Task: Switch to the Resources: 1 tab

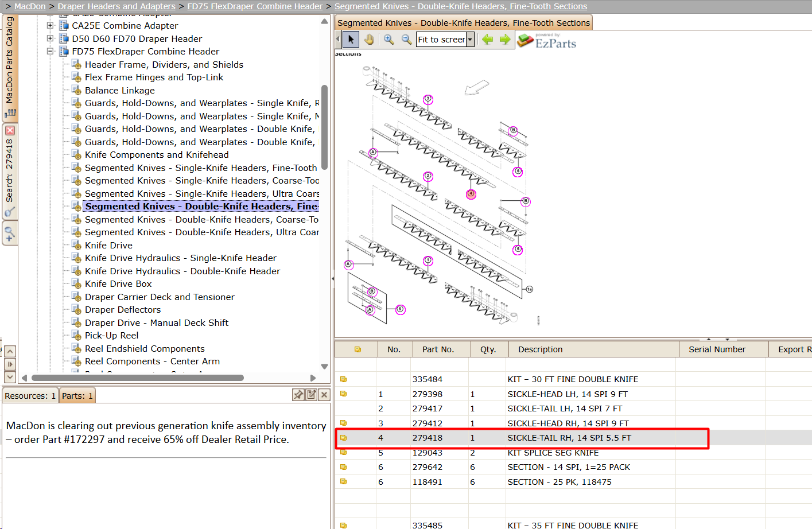Action: (x=30, y=396)
